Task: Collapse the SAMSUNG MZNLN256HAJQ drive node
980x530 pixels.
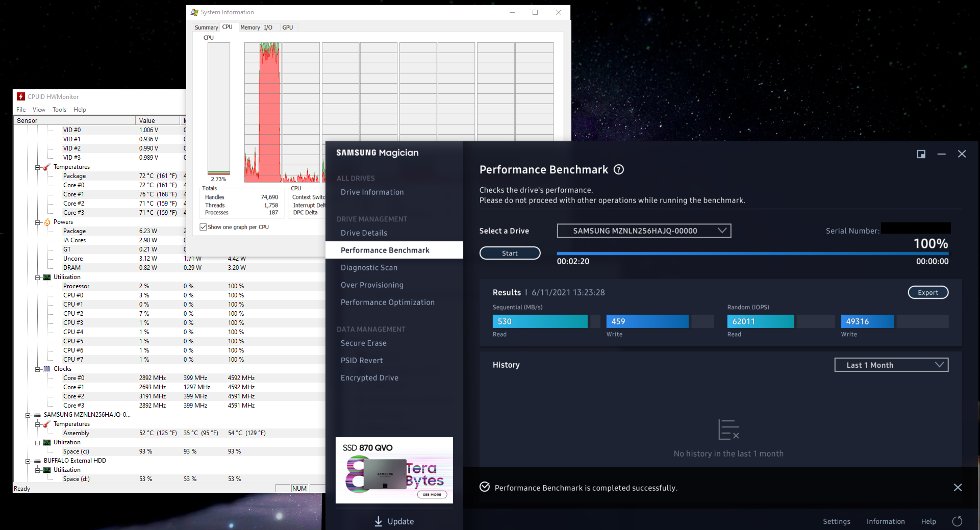Action: point(28,415)
